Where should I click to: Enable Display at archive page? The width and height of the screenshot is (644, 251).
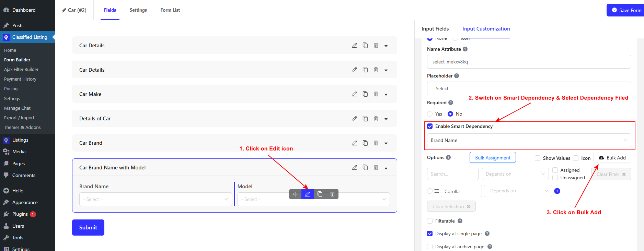tap(430, 247)
